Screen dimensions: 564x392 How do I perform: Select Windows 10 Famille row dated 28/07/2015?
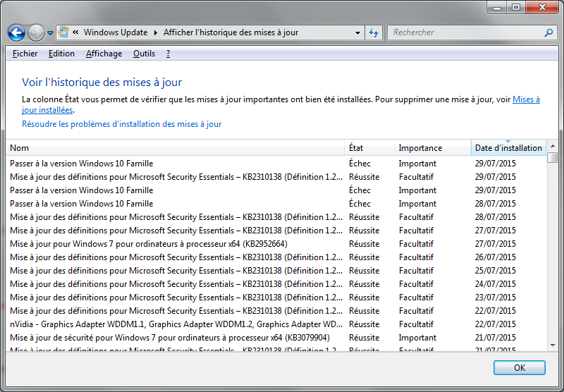(x=276, y=204)
